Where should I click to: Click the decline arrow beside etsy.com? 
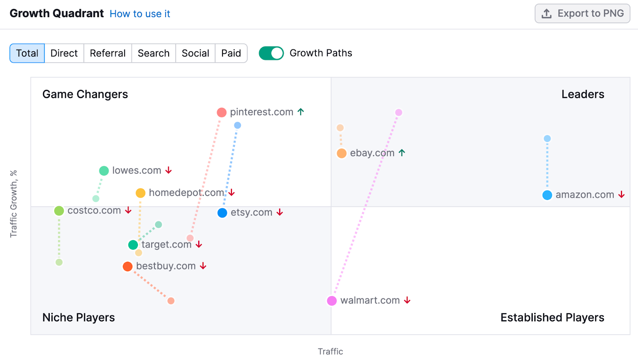(x=280, y=213)
